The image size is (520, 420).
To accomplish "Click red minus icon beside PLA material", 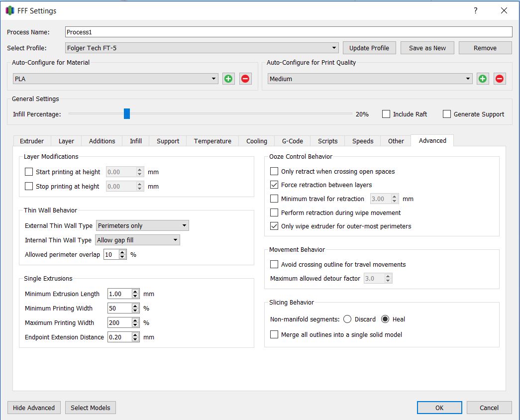I will pyautogui.click(x=245, y=79).
